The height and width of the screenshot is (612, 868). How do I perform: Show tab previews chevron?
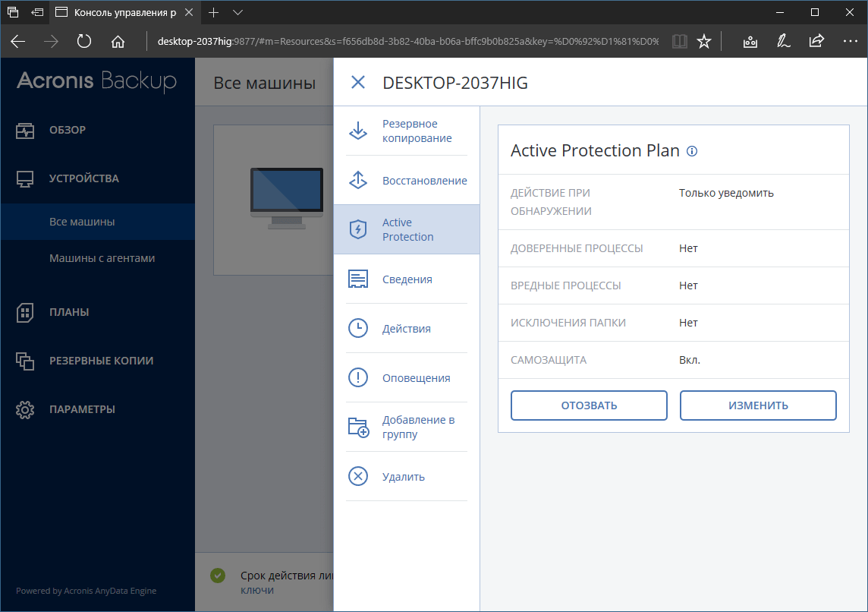coord(238,12)
